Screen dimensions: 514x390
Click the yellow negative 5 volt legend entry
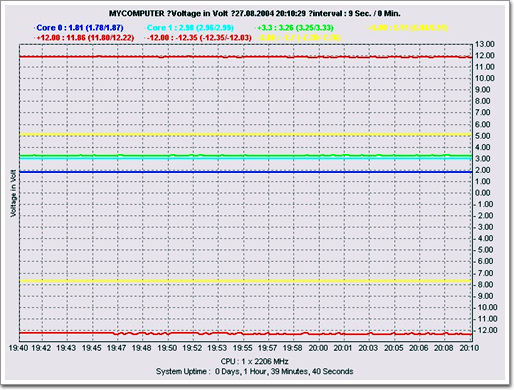point(299,38)
